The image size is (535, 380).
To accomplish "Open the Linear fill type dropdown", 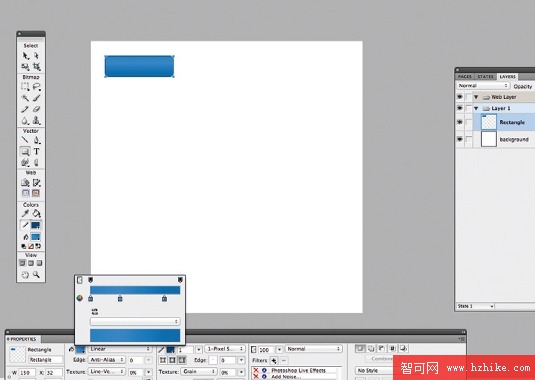I will coord(119,349).
